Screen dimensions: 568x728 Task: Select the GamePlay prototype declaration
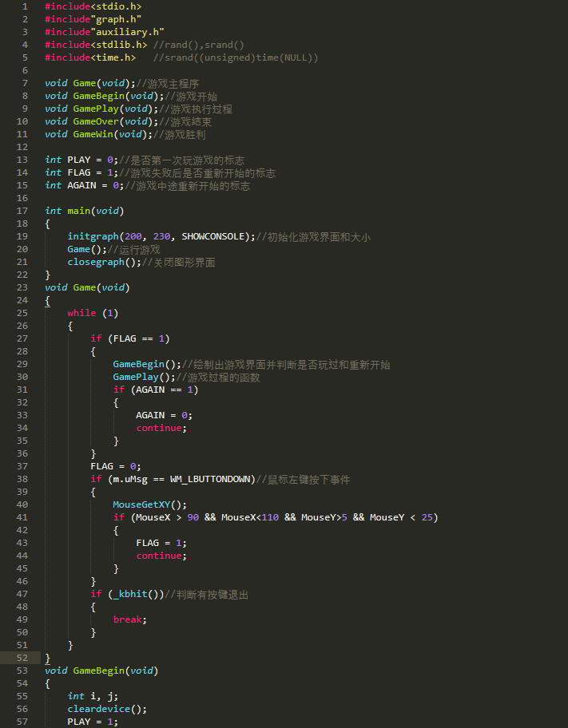[x=101, y=109]
